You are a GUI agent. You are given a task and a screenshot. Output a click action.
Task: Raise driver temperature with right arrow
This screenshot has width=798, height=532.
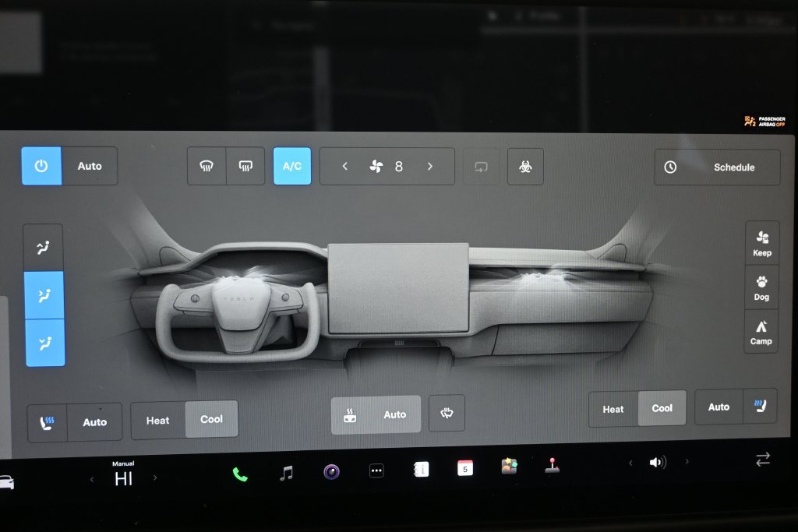[155, 477]
